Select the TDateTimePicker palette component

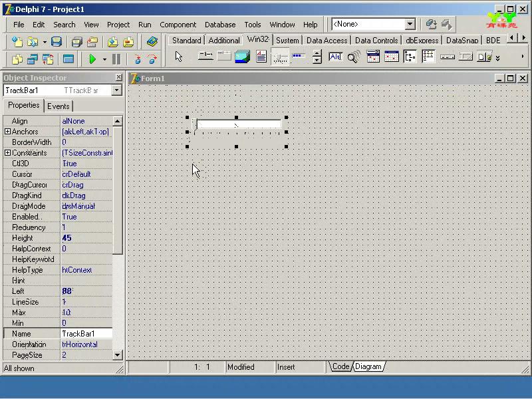[x=373, y=57]
